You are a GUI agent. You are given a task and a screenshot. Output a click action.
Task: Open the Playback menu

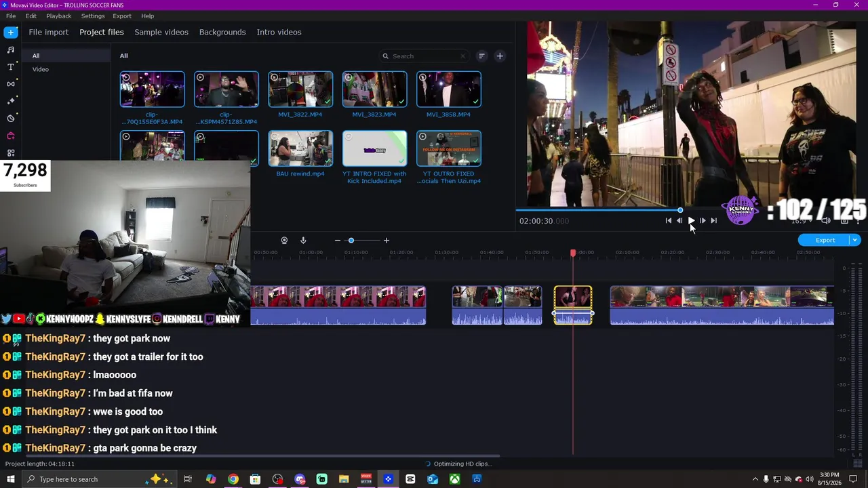pos(59,16)
